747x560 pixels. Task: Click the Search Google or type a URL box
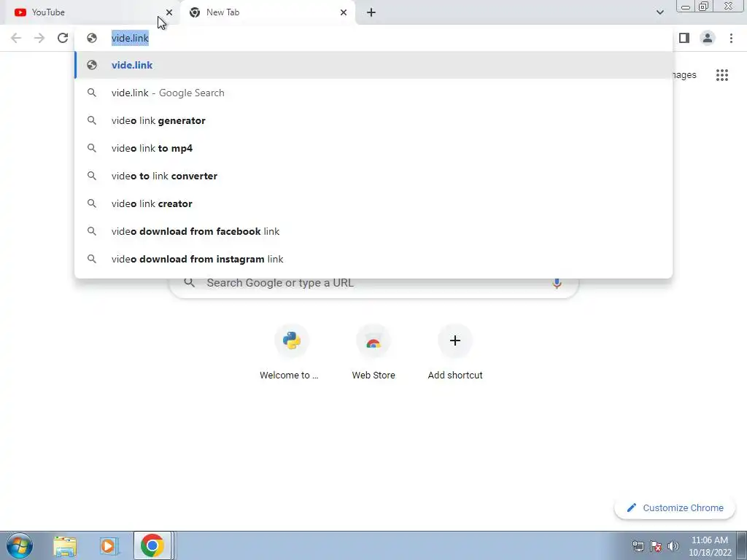[373, 284]
